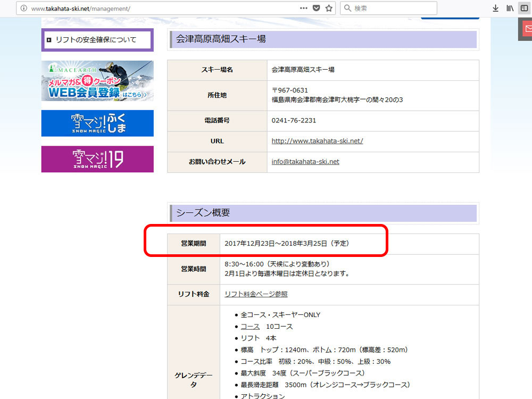Open the リフト料金ページ参照 link
532x399 pixels.
click(256, 294)
